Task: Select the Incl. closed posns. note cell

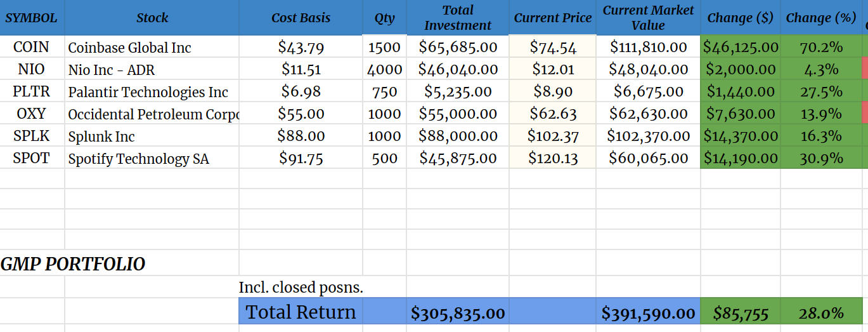Action: click(x=301, y=288)
